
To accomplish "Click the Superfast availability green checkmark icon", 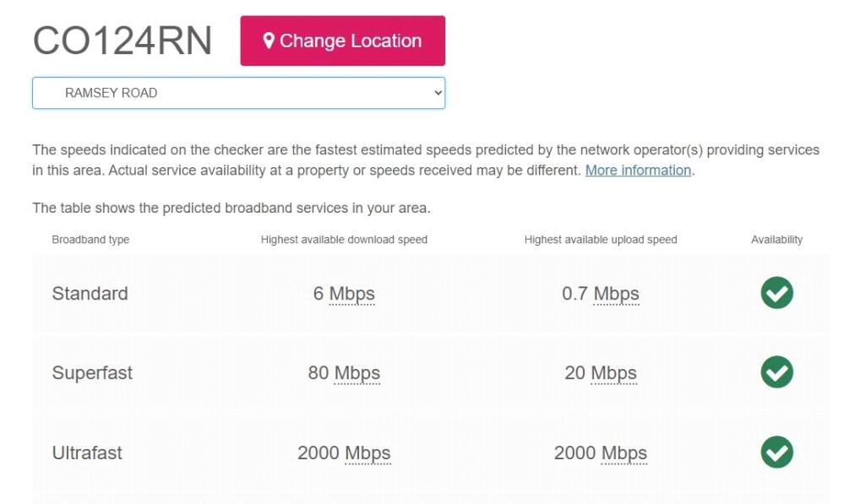I will pyautogui.click(x=776, y=372).
